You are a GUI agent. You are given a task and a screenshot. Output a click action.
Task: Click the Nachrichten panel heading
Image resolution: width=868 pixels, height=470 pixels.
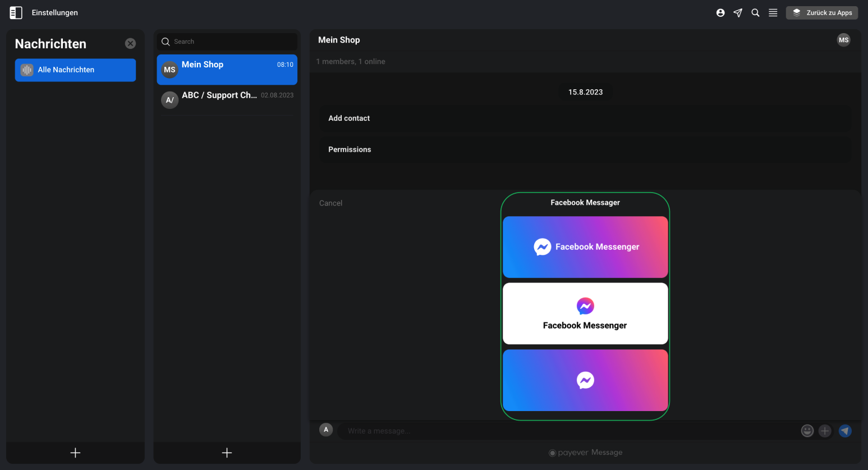[x=50, y=44]
